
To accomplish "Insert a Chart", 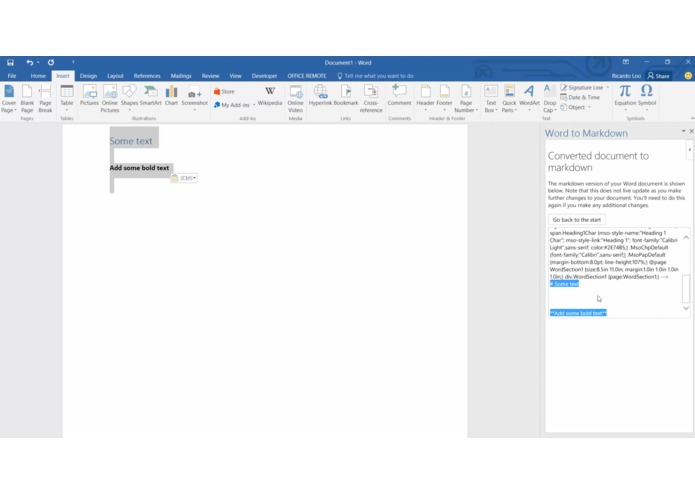I will (x=172, y=95).
